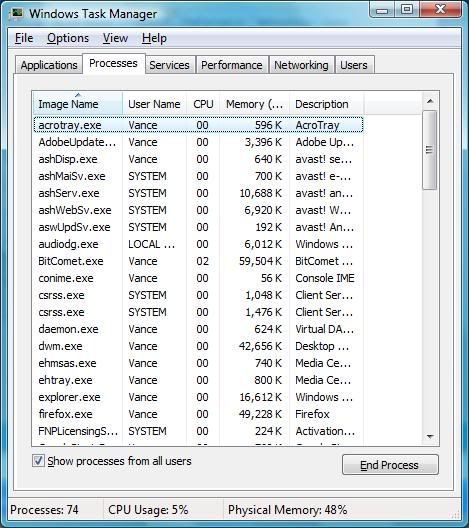The height and width of the screenshot is (528, 469).
Task: Select the ehmsas.exe process
Action: point(199,363)
